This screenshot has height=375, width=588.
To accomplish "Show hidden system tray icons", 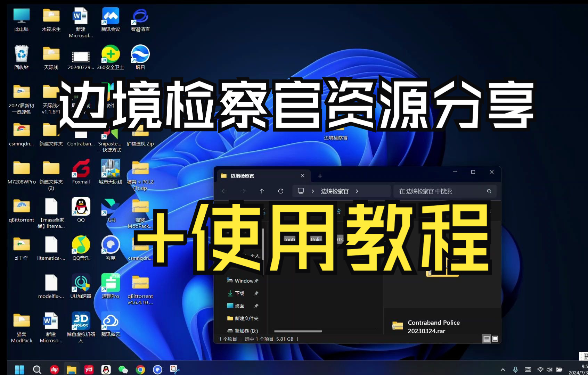I will point(503,369).
